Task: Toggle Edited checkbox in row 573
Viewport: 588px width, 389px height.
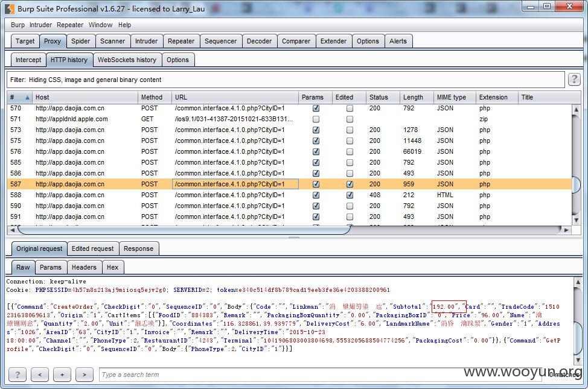Action: coord(350,130)
